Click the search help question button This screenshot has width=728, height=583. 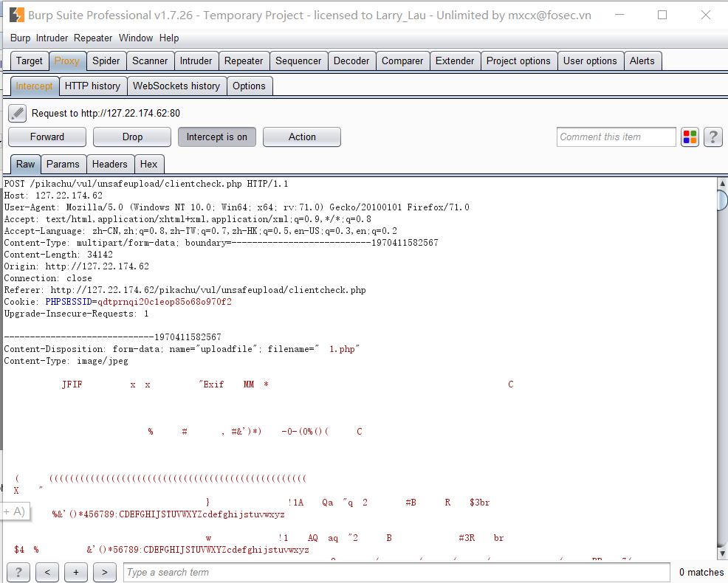pyautogui.click(x=18, y=573)
